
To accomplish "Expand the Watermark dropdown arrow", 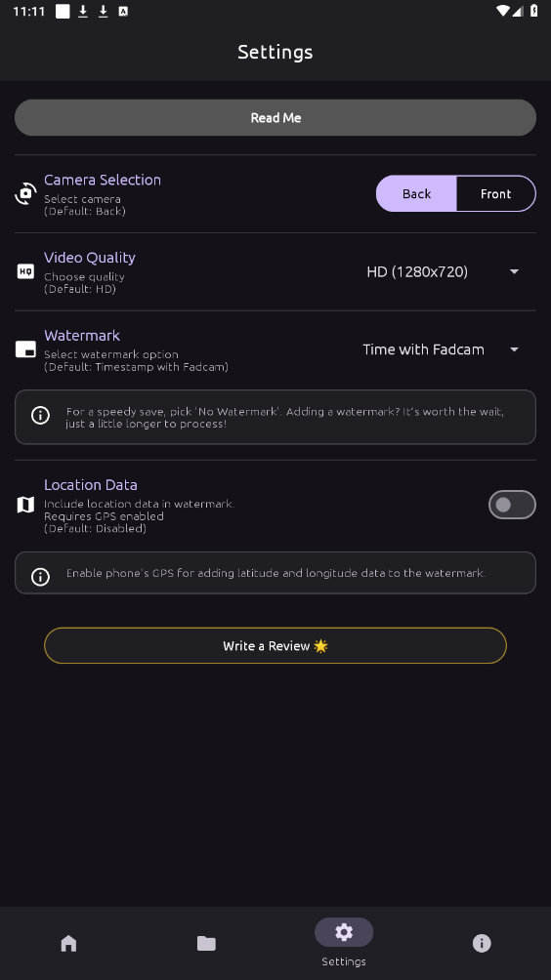I will [x=514, y=350].
